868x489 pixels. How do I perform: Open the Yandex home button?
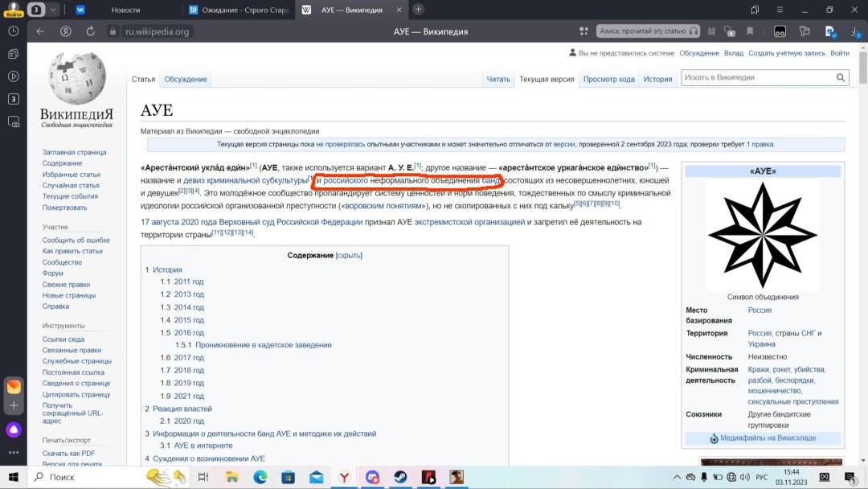pyautogui.click(x=66, y=31)
